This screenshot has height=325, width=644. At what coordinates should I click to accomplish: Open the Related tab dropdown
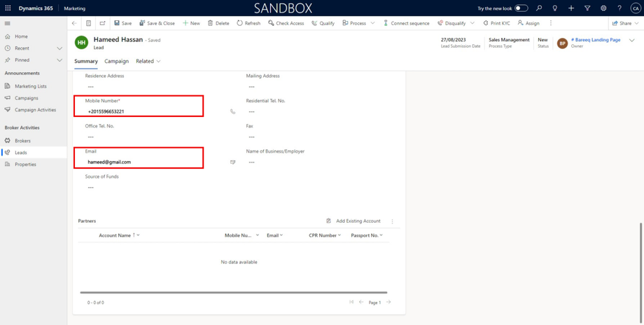(148, 61)
